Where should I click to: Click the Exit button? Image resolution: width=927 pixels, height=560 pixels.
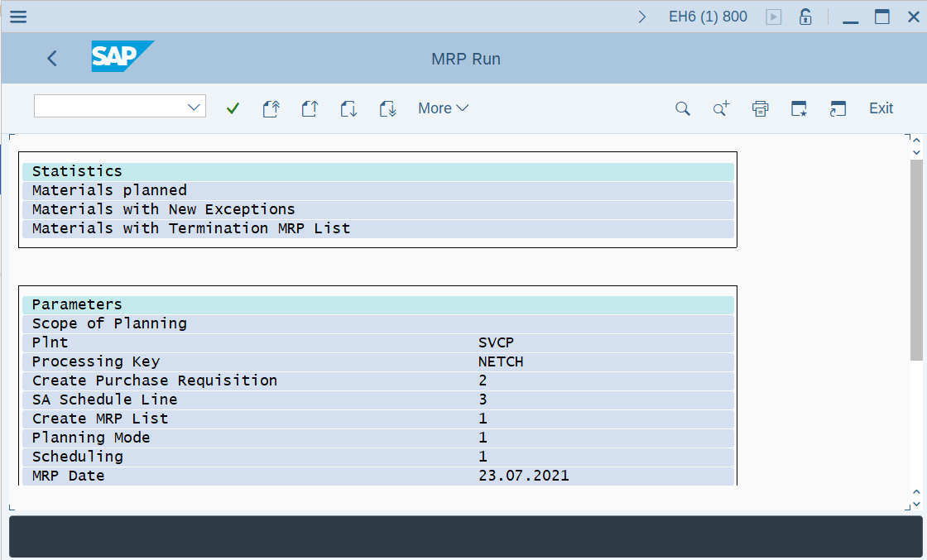[881, 108]
